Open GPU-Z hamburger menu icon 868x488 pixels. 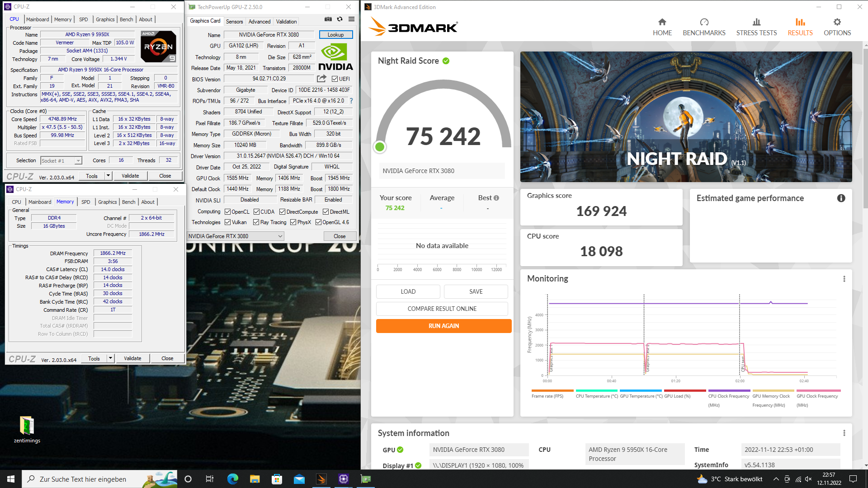(351, 19)
